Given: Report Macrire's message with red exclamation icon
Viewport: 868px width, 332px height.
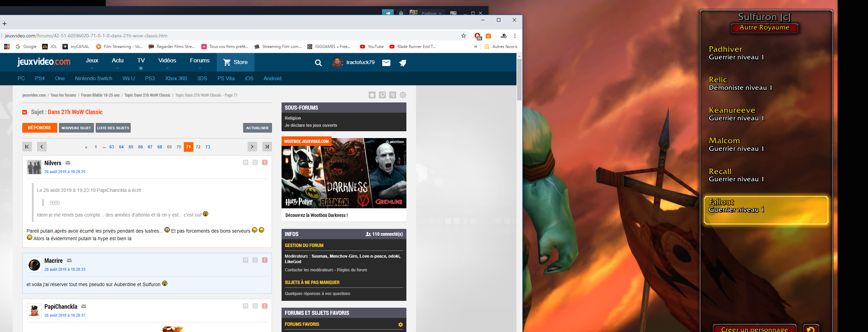Looking at the screenshot, I should point(265,260).
